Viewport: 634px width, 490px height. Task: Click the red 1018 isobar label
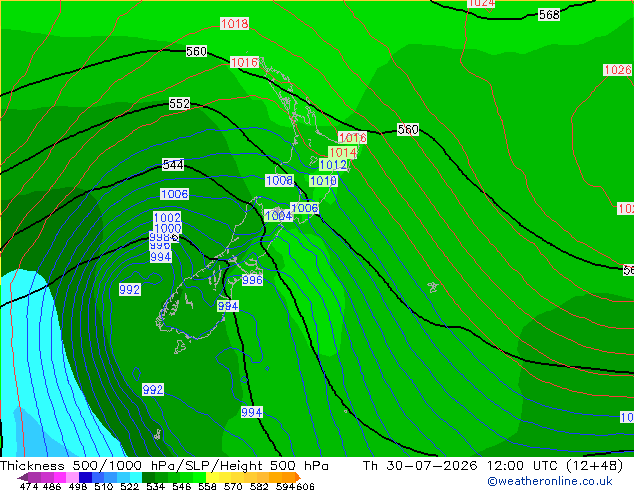pyautogui.click(x=235, y=23)
